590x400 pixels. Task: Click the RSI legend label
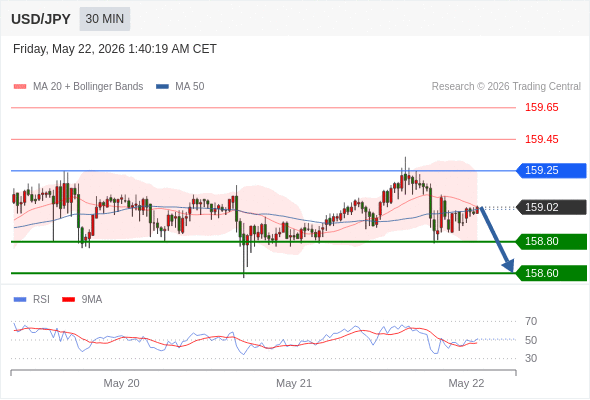41,300
